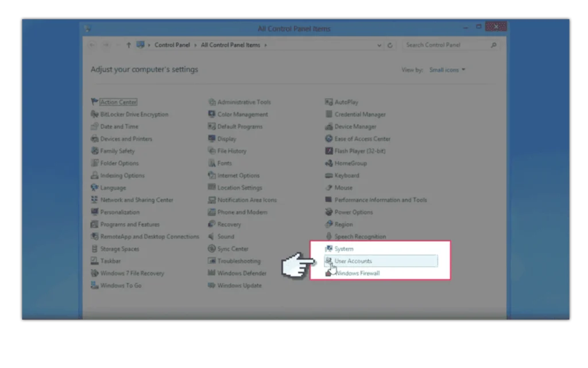This screenshot has width=588, height=368.
Task: Open Performance Information and Tools link
Action: pos(381,200)
